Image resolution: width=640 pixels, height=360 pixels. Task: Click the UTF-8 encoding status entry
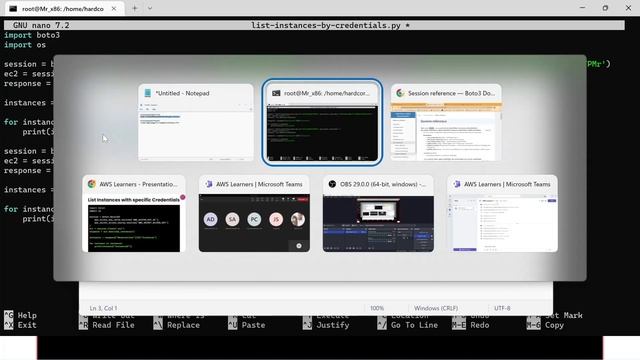click(502, 308)
